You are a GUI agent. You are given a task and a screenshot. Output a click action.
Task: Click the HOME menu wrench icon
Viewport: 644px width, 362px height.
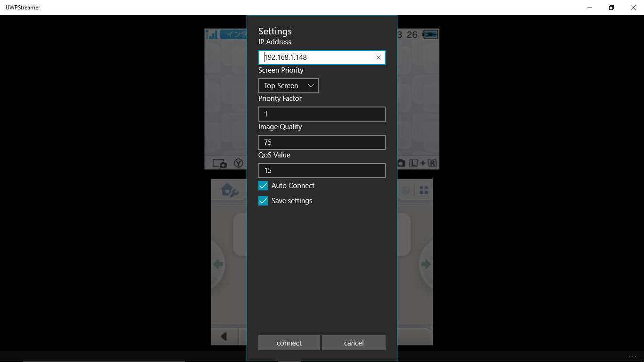click(229, 190)
